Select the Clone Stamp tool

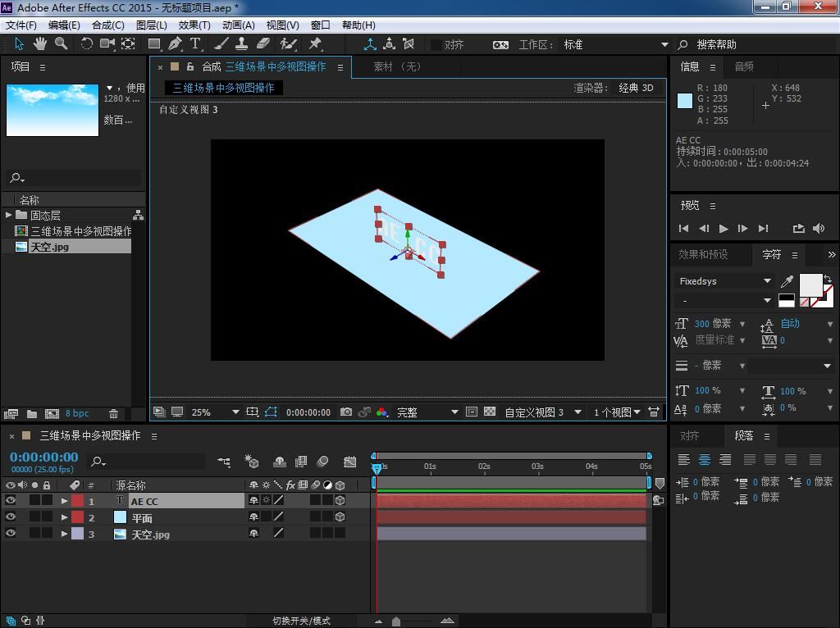point(242,44)
